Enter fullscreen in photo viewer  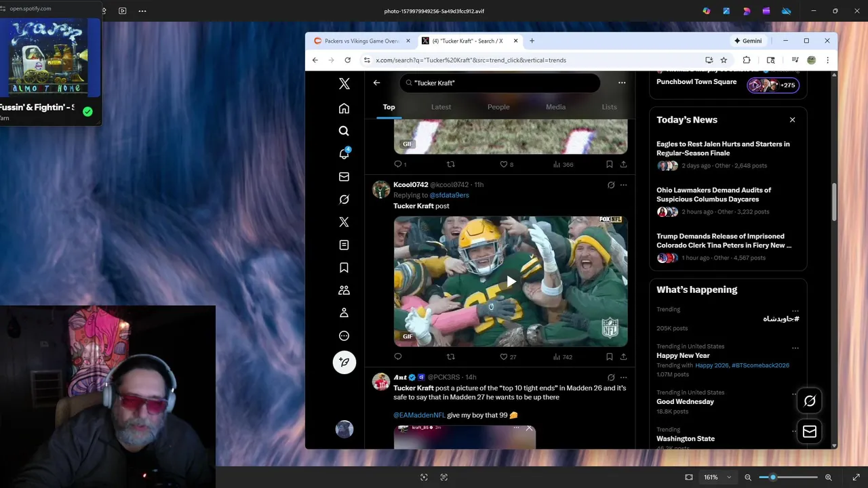pyautogui.click(x=856, y=477)
